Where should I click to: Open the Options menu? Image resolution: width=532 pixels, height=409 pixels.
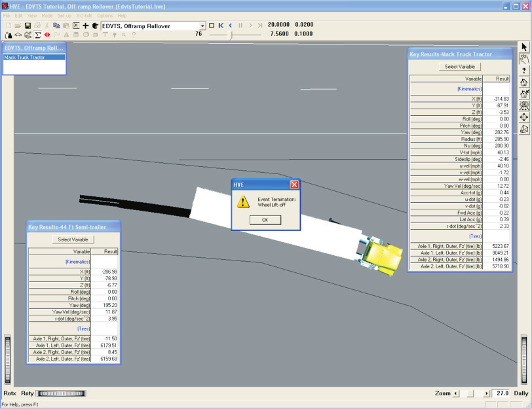105,16
